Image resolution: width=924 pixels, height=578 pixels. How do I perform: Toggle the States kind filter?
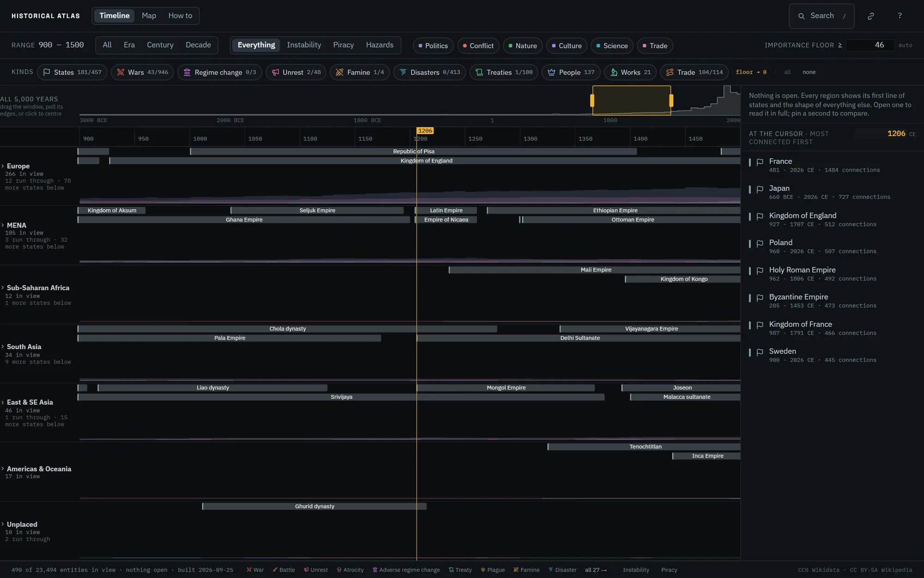73,72
